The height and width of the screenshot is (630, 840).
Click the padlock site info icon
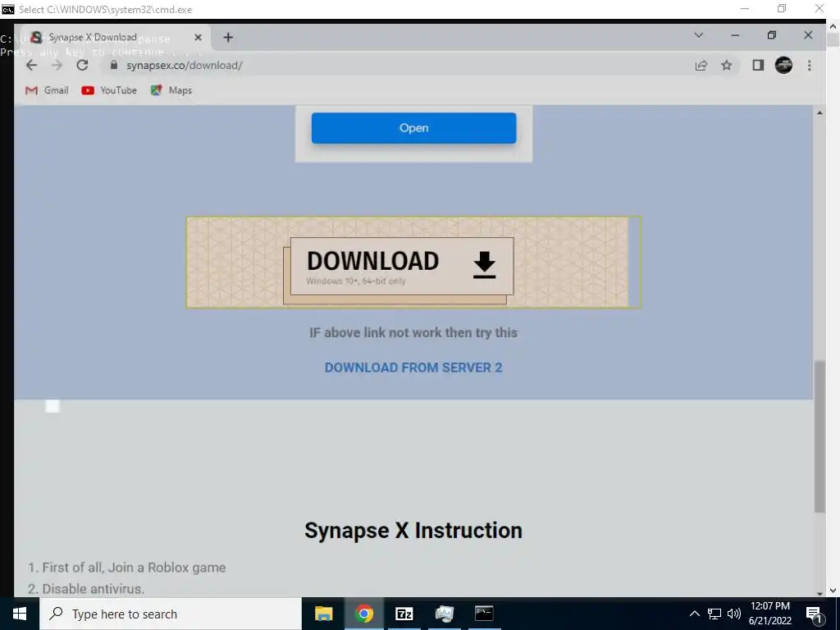pos(113,66)
